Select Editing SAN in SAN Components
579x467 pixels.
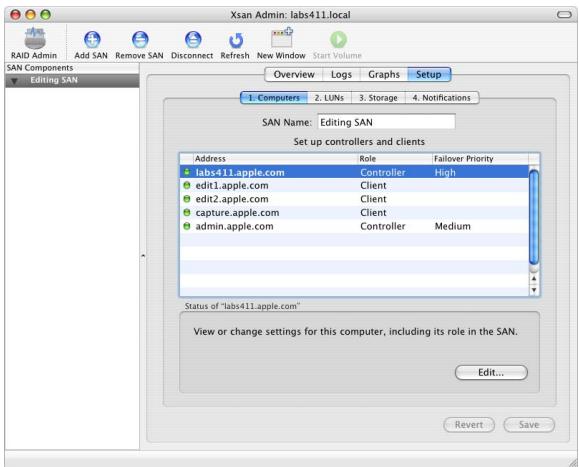point(72,80)
